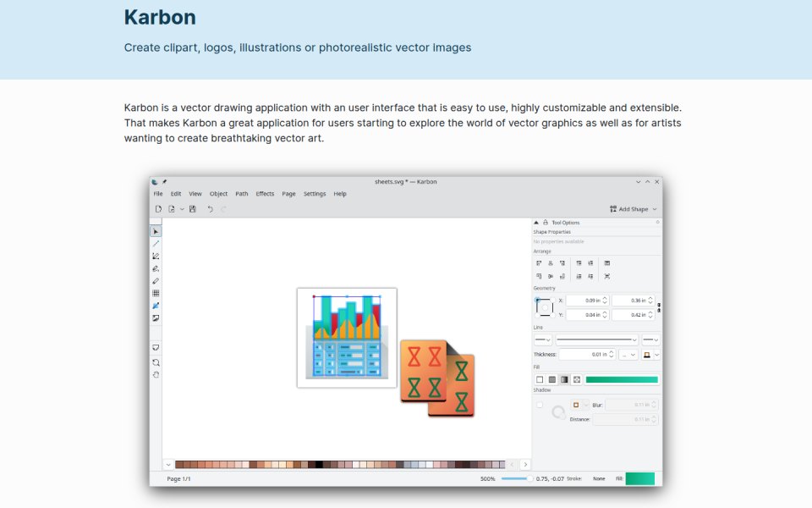
Task: Choose the path editing tool icon
Action: (x=156, y=256)
